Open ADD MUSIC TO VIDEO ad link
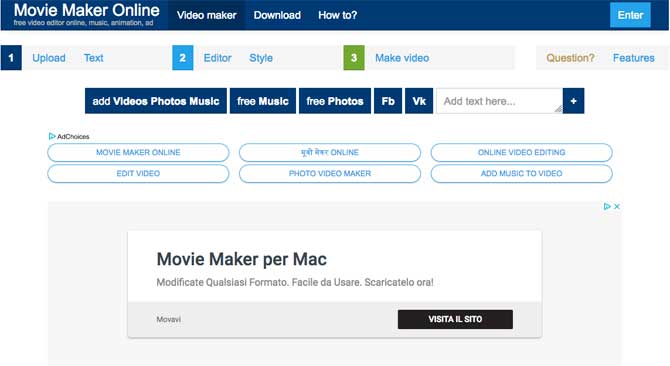This screenshot has height=366, width=670. coord(521,173)
